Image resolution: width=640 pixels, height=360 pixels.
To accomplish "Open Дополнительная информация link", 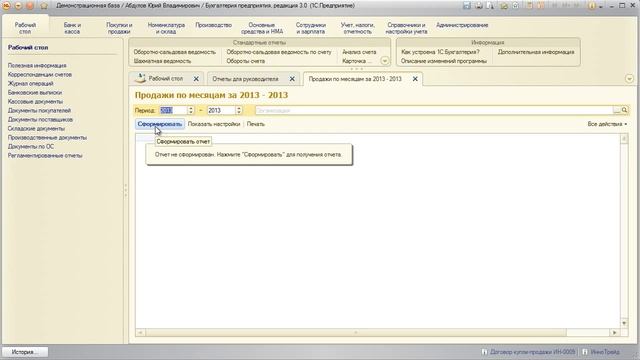I will coord(536,52).
